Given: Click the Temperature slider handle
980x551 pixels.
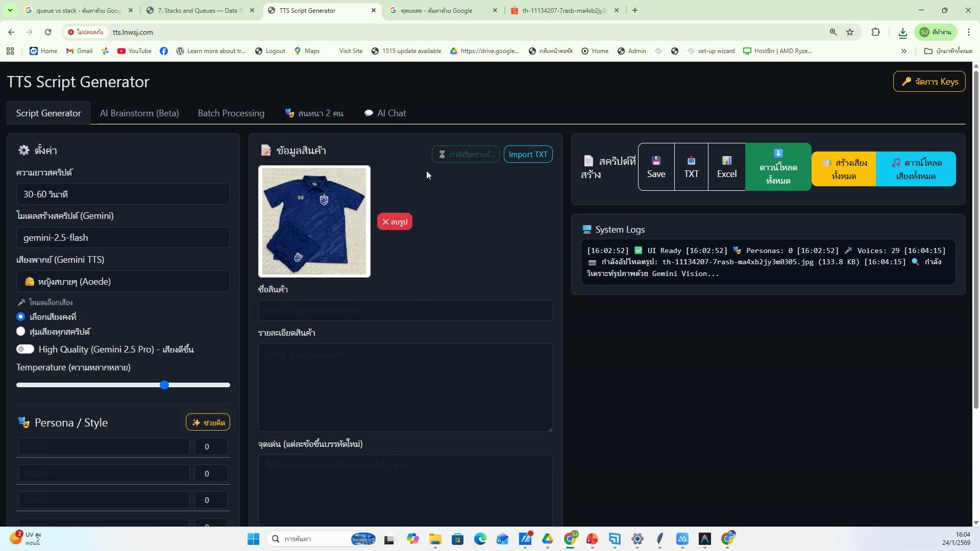Looking at the screenshot, I should (x=164, y=385).
